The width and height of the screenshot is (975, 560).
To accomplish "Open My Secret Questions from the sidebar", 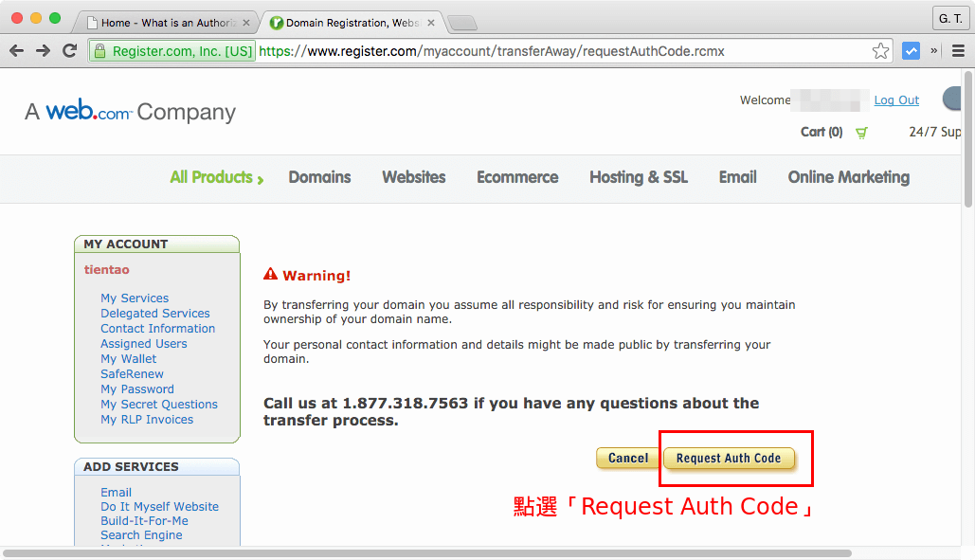I will coord(158,404).
